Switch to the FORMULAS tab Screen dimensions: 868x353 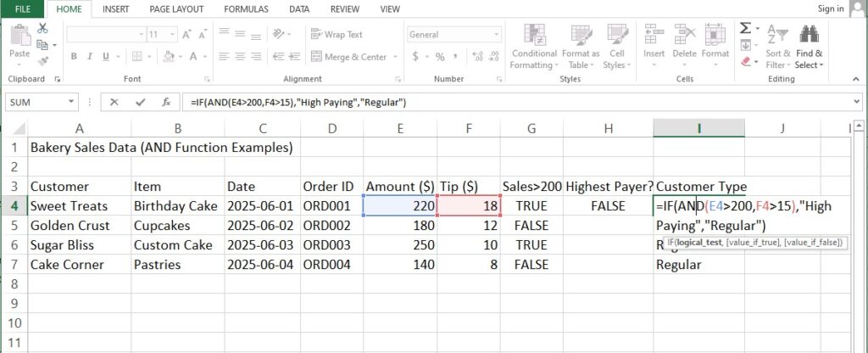247,9
